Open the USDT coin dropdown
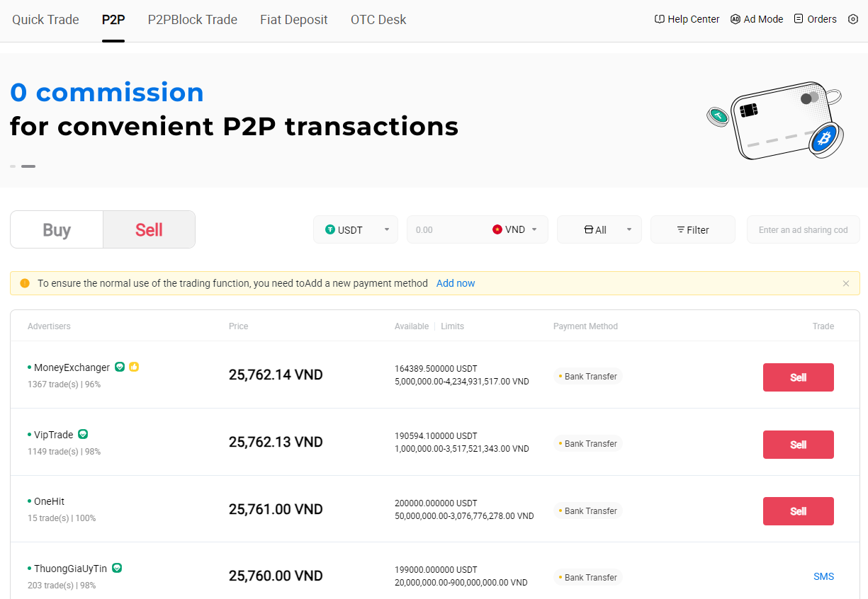The height and width of the screenshot is (599, 868). [356, 229]
